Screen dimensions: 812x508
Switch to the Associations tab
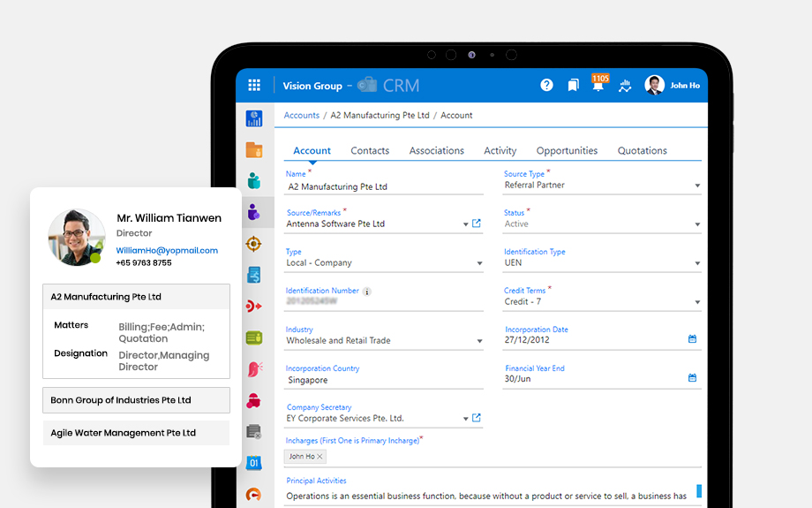437,151
